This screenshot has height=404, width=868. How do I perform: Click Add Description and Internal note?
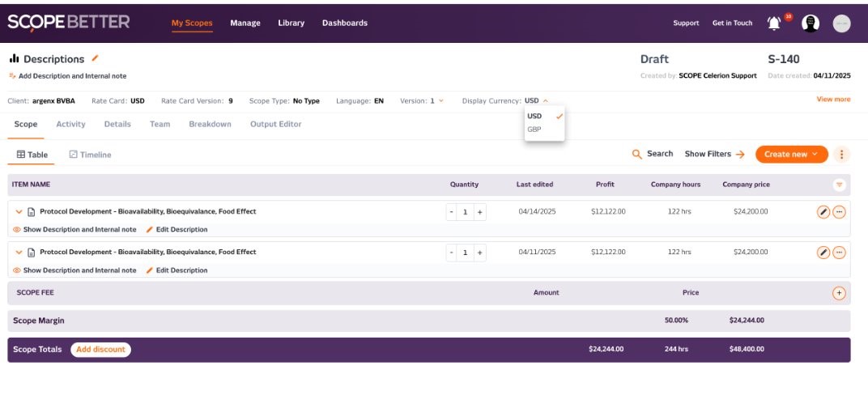click(67, 76)
